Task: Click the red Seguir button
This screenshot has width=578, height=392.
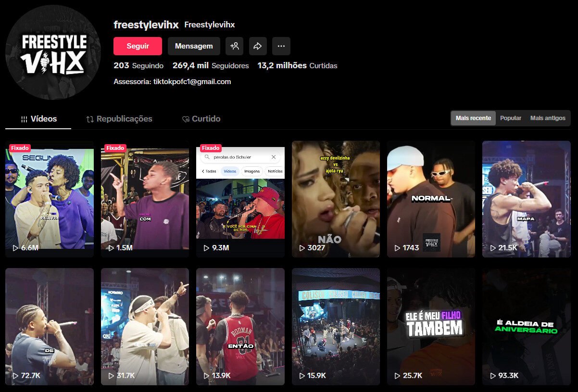Action: pyautogui.click(x=138, y=46)
